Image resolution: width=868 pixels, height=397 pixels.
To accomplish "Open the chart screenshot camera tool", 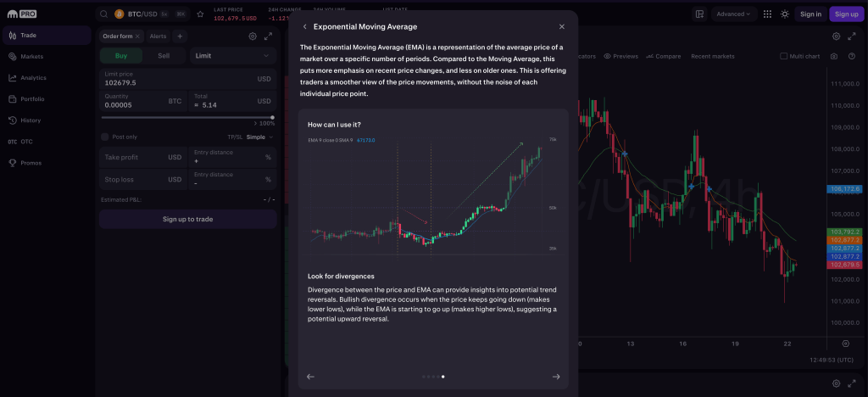I will pyautogui.click(x=834, y=56).
